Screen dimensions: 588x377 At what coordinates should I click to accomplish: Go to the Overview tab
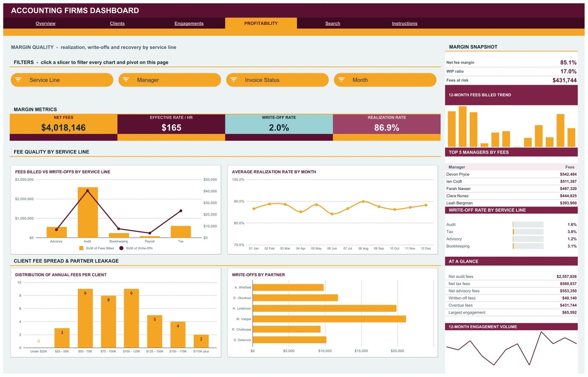46,23
